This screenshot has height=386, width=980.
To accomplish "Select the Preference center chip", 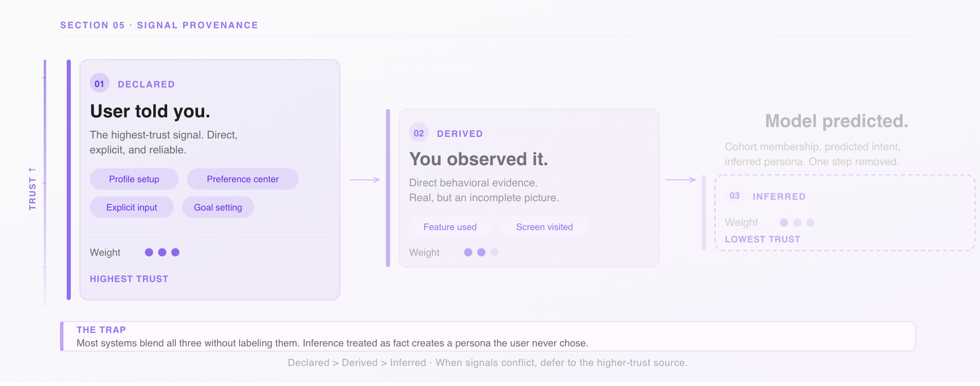I will (x=242, y=179).
